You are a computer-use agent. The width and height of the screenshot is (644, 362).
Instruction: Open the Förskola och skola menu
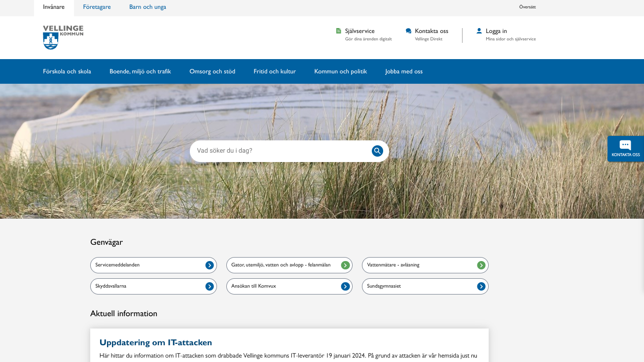coord(67,71)
